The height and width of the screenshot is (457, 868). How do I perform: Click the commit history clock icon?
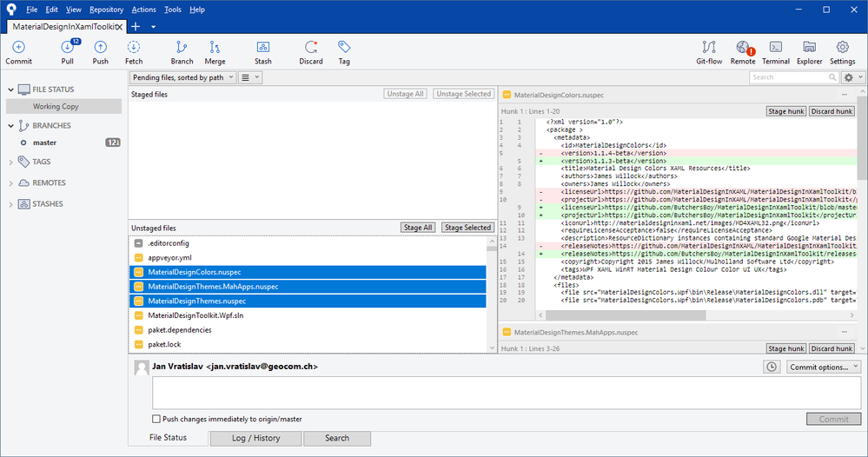pyautogui.click(x=772, y=367)
